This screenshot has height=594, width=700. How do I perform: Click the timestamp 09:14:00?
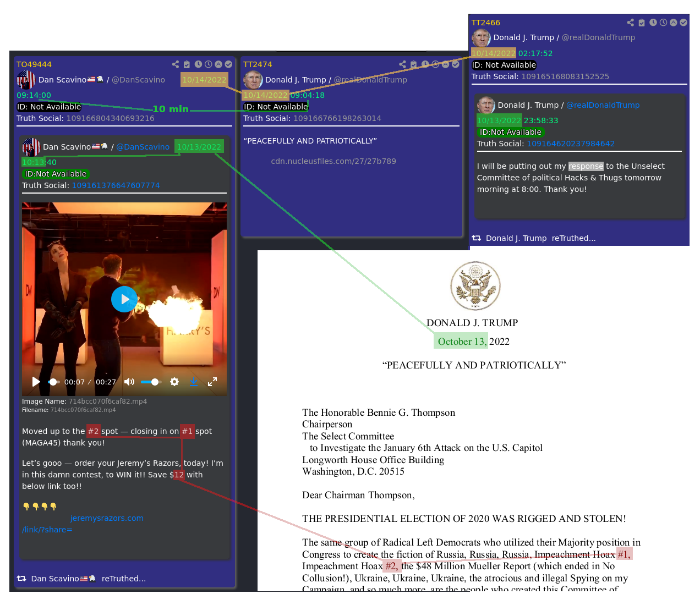tap(34, 95)
